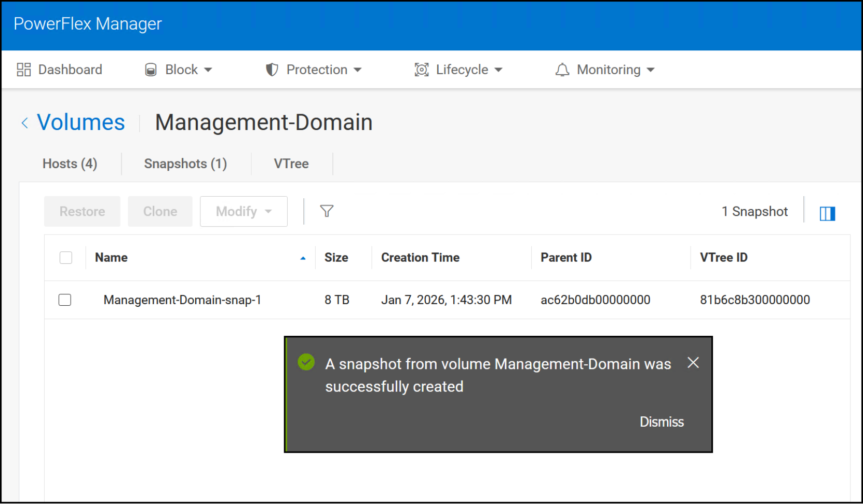Expand the Lifecycle menu dropdown arrow
This screenshot has width=863, height=504.
[x=498, y=70]
